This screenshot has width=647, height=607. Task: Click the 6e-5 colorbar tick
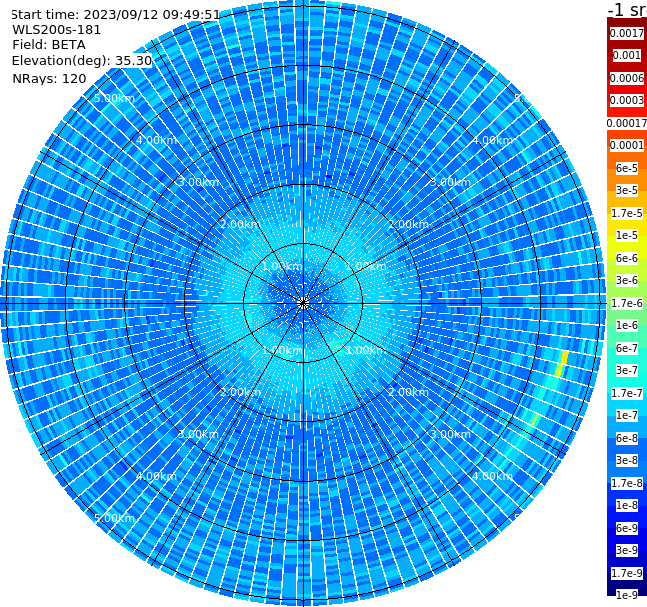(627, 168)
